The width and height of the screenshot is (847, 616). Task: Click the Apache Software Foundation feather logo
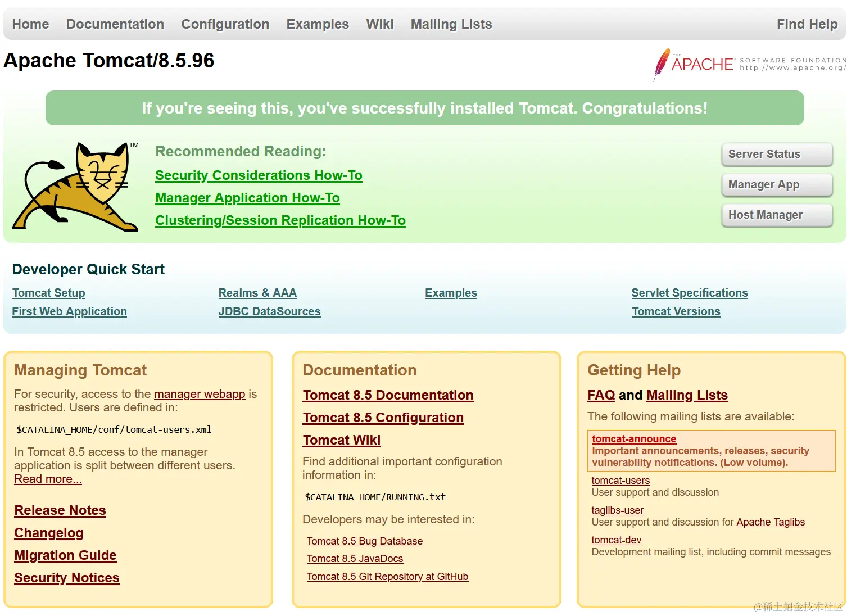coord(749,64)
